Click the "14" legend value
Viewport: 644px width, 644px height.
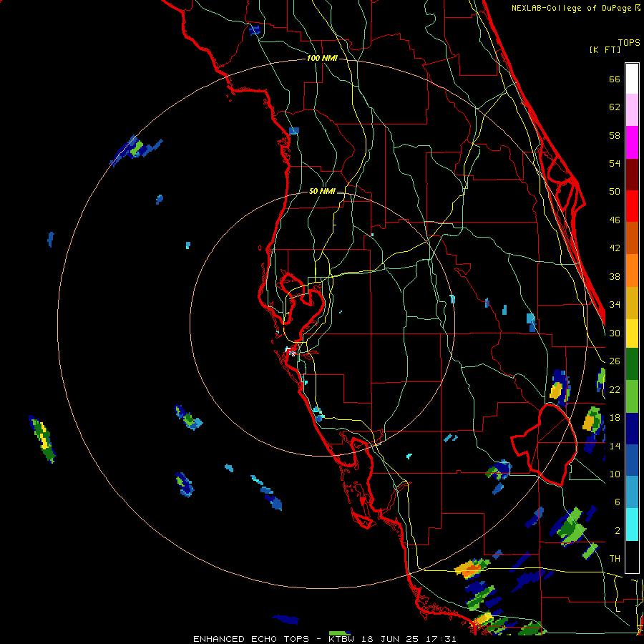click(x=615, y=446)
